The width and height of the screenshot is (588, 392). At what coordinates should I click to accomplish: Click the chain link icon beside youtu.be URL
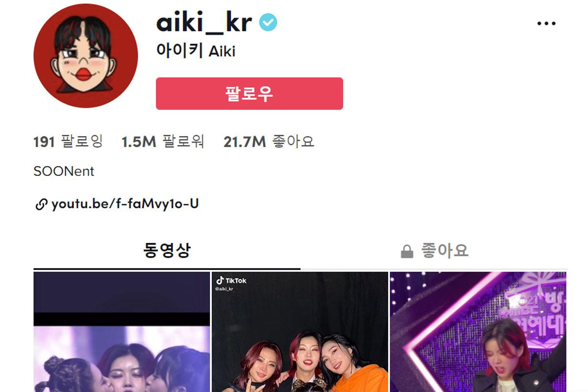[41, 204]
